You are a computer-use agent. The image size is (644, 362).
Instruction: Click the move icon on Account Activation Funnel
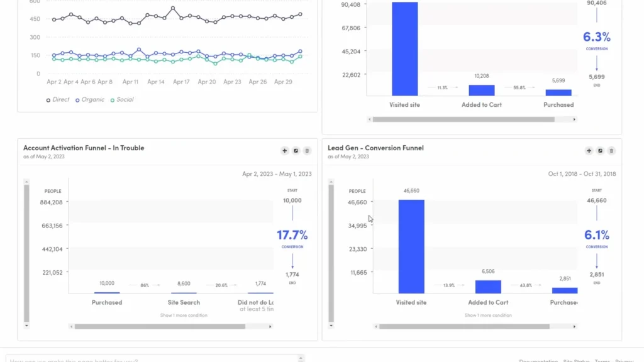[x=284, y=150]
